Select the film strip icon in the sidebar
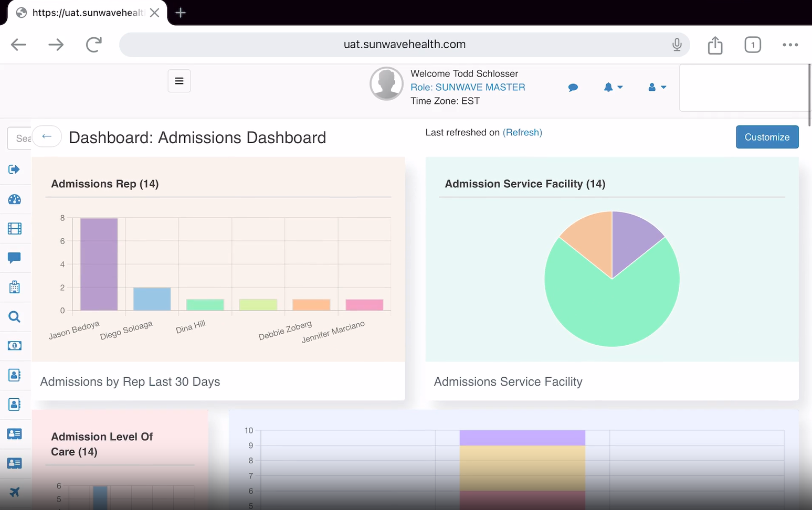 click(14, 228)
